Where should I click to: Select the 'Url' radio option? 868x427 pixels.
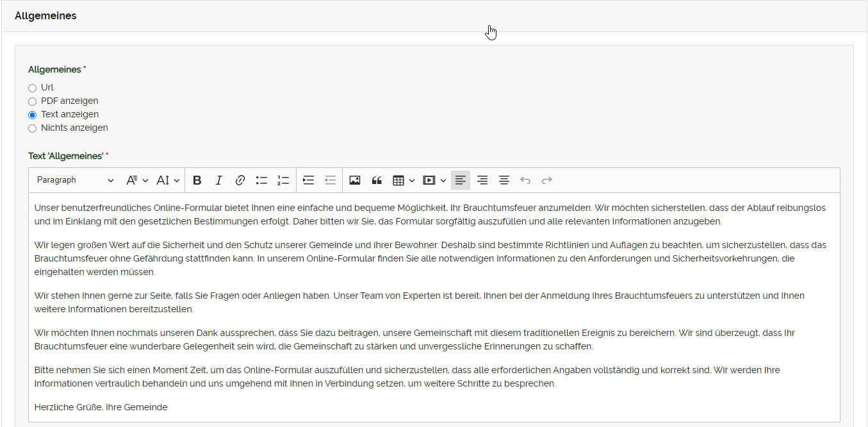(x=33, y=88)
